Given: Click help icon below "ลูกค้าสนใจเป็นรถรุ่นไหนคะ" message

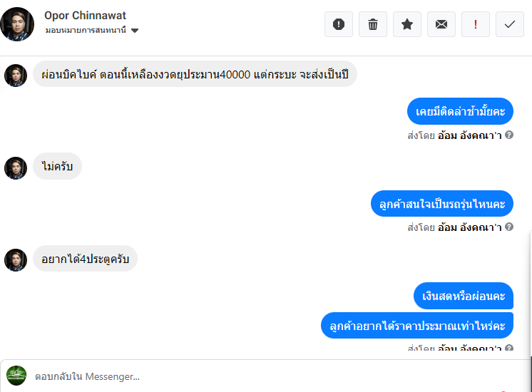Looking at the screenshot, I should 509,227.
